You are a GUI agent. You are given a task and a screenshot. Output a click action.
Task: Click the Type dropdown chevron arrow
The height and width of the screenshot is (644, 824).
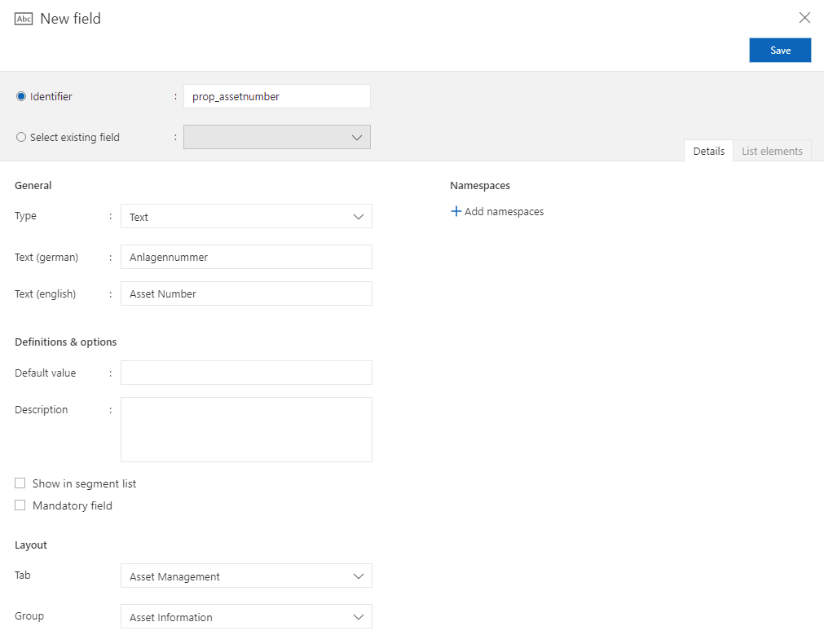point(359,216)
